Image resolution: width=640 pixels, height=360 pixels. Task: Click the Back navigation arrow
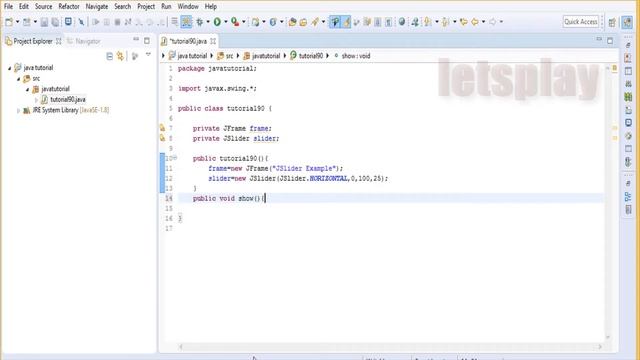[475, 22]
